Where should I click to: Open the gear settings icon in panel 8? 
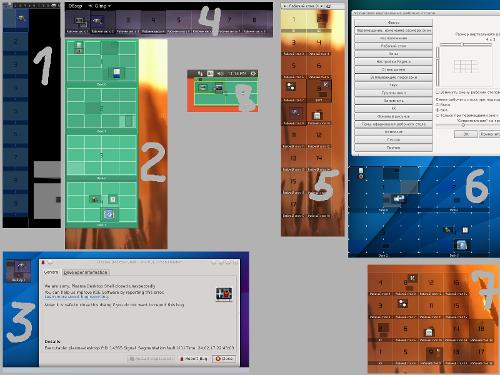coord(253,73)
